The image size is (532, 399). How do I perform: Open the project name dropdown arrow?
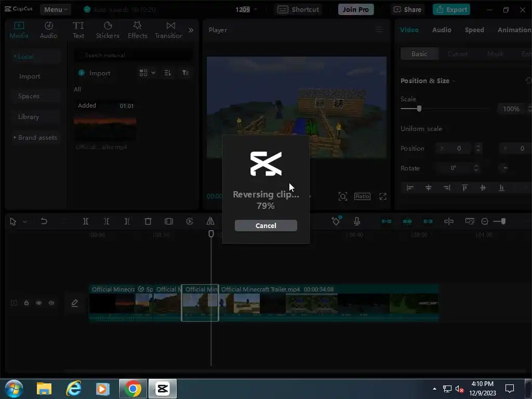(255, 9)
